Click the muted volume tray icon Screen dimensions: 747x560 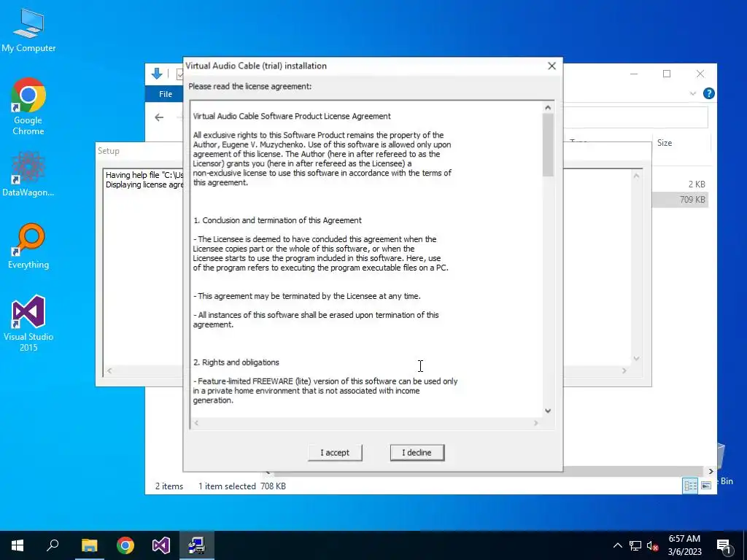click(653, 545)
